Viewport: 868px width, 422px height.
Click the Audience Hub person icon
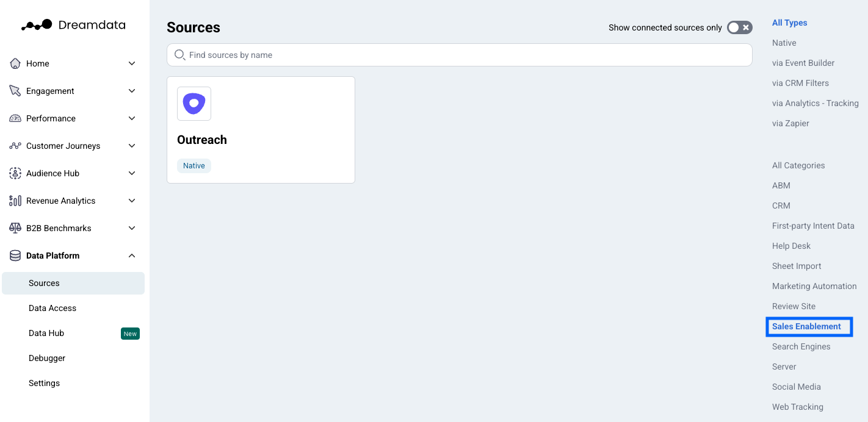point(15,173)
